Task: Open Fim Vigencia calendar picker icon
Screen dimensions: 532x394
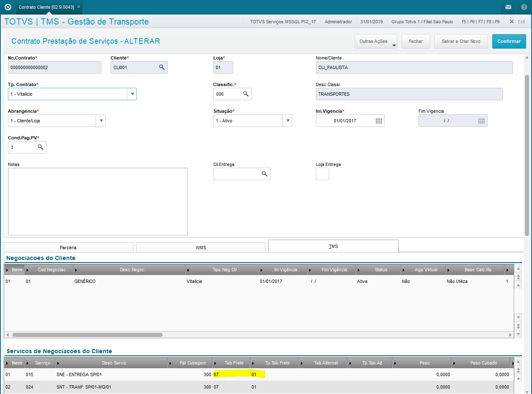Action: click(x=481, y=121)
